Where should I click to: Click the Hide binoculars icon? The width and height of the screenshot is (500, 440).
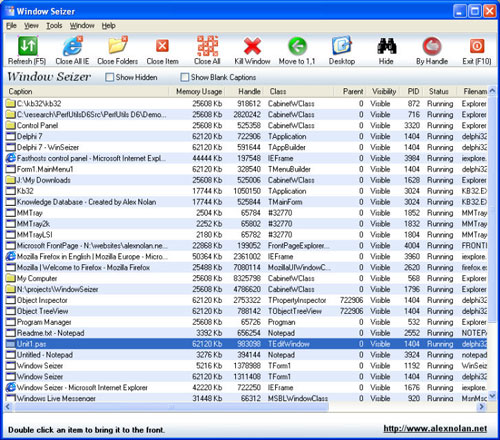[x=387, y=46]
